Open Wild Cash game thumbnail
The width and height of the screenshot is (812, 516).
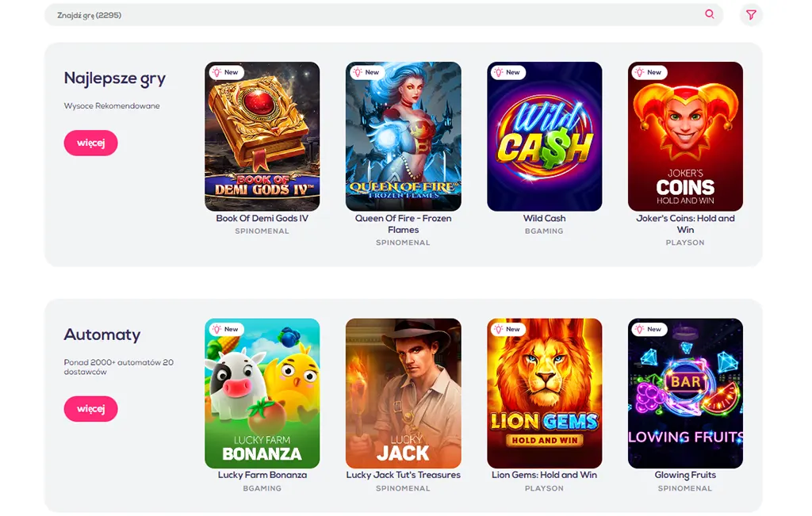click(544, 136)
